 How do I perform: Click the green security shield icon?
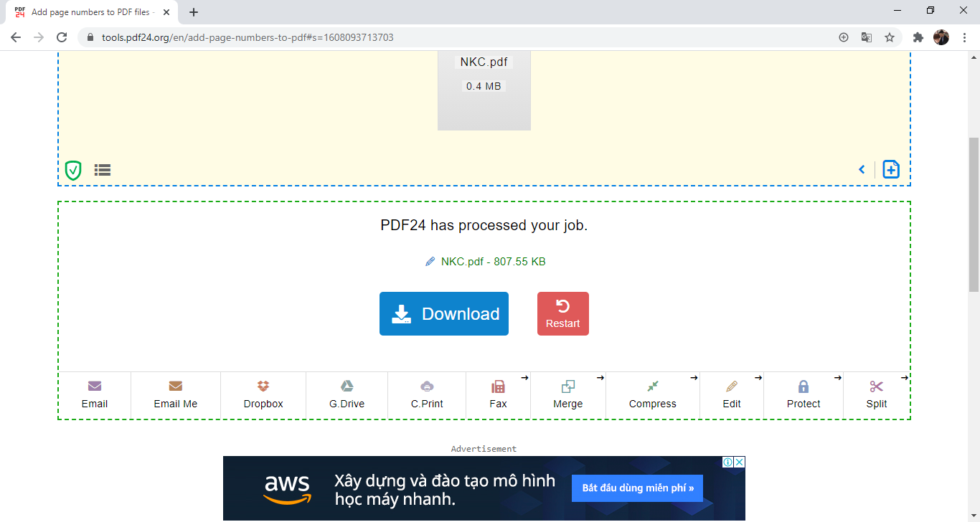73,170
